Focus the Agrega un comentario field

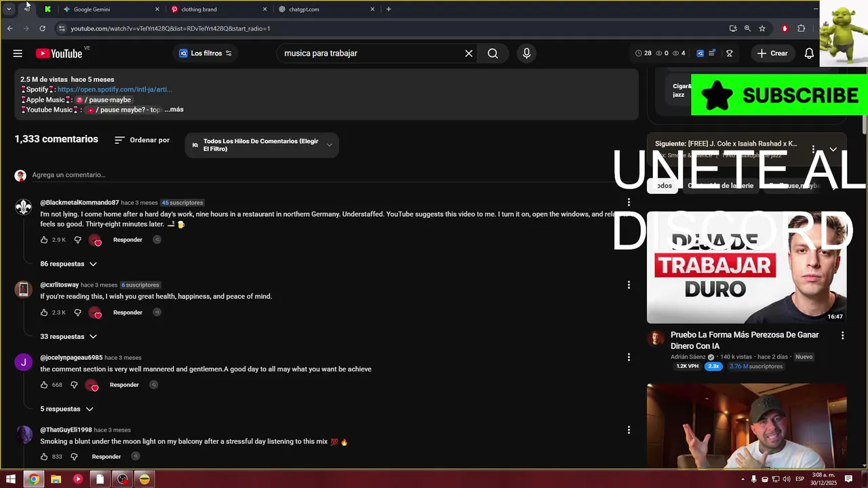coord(327,175)
